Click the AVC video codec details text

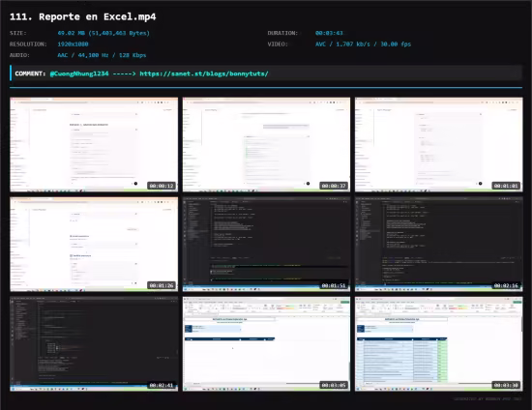[x=363, y=44]
